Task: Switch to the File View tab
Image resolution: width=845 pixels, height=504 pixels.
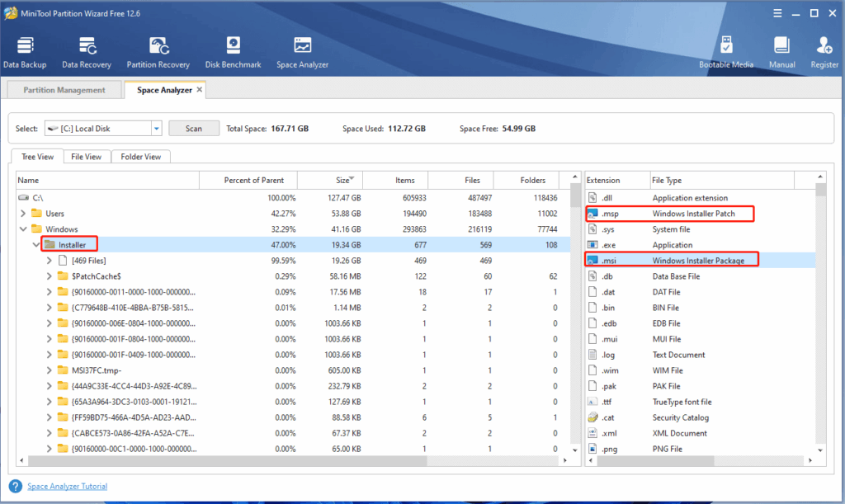Action: [x=86, y=157]
